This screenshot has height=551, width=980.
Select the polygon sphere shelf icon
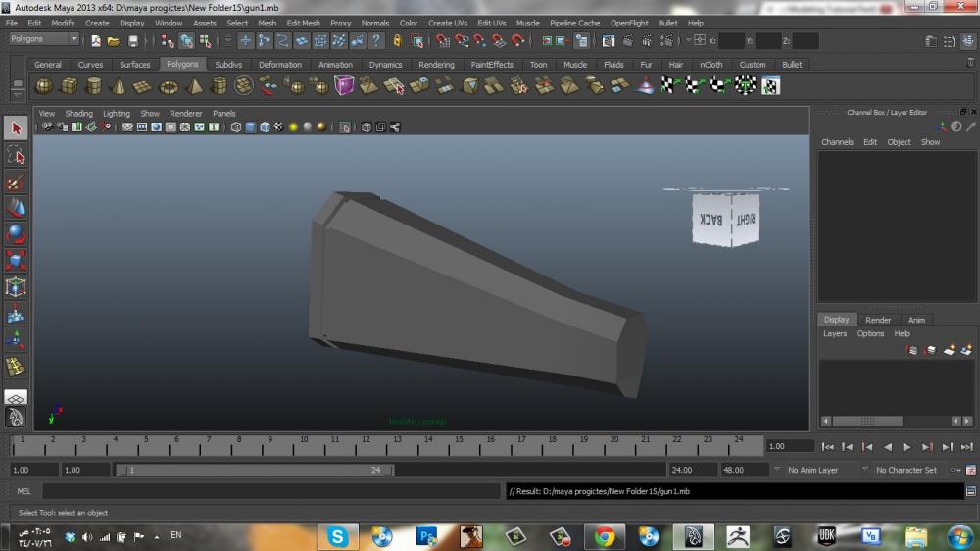click(x=44, y=86)
